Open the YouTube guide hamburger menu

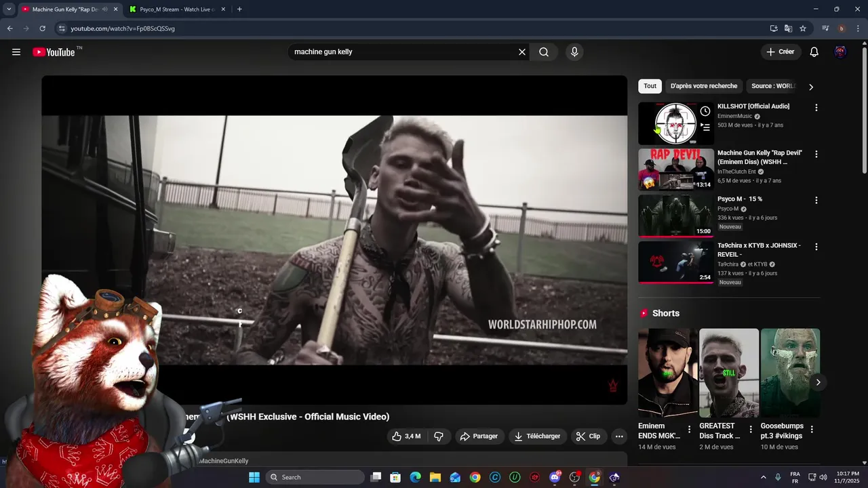click(x=16, y=52)
